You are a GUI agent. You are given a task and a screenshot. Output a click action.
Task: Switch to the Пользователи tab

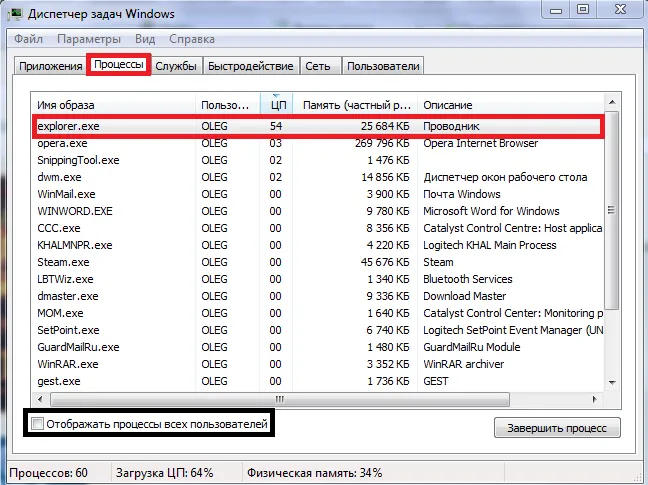tap(382, 66)
